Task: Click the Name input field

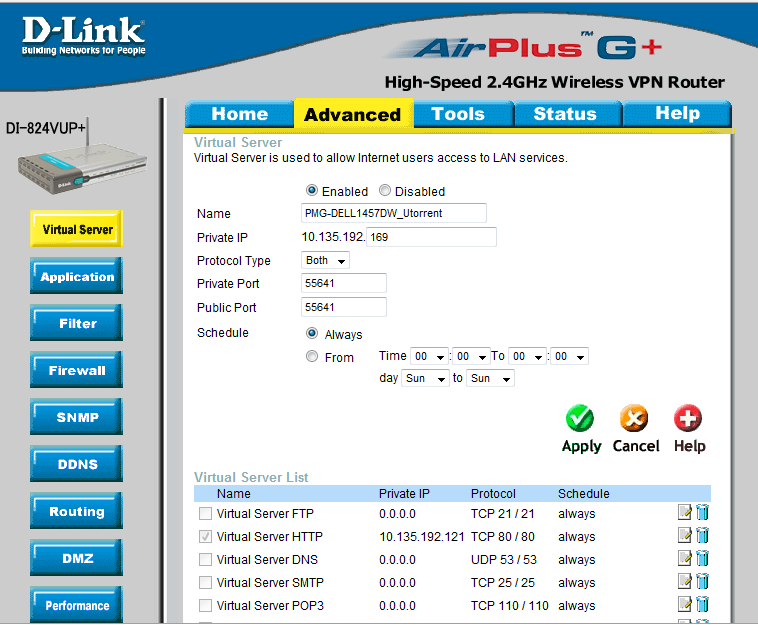Action: (394, 213)
